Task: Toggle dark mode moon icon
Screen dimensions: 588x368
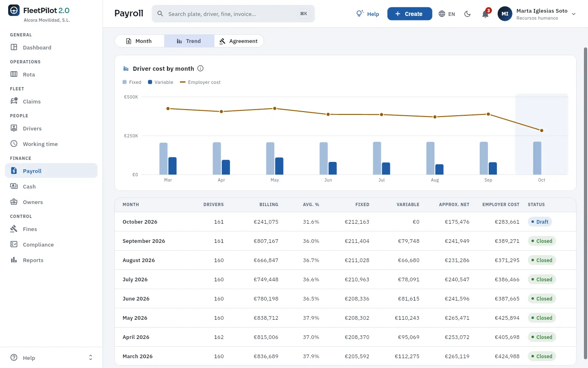Action: coord(468,14)
